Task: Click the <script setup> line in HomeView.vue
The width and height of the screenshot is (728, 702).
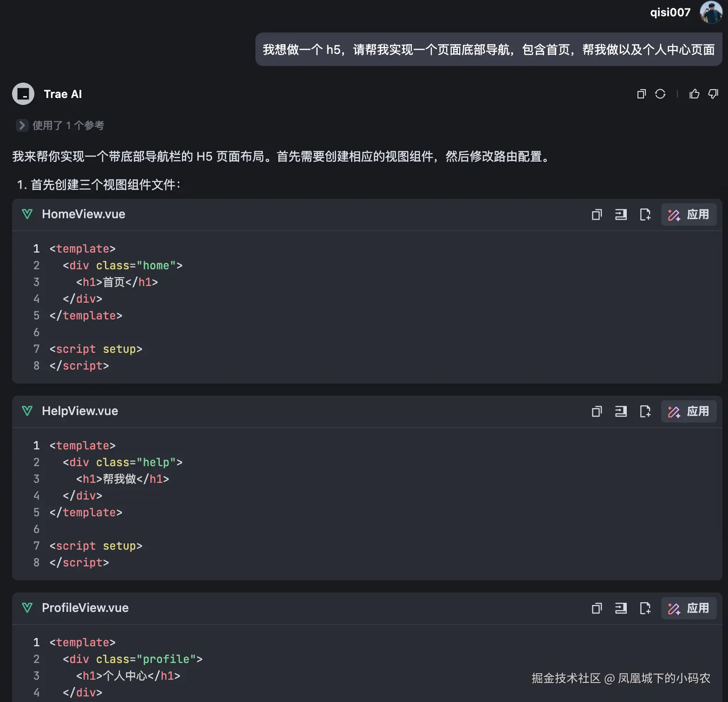Action: click(x=96, y=349)
